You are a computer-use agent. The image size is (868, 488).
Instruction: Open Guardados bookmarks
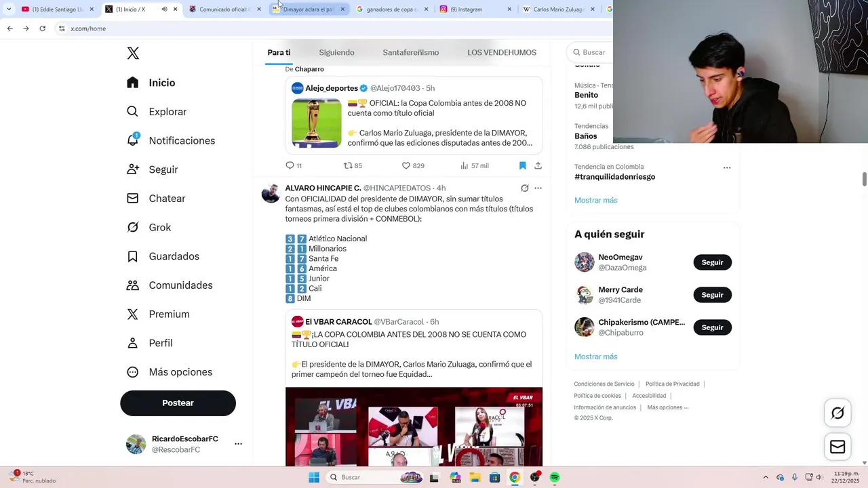click(163, 256)
